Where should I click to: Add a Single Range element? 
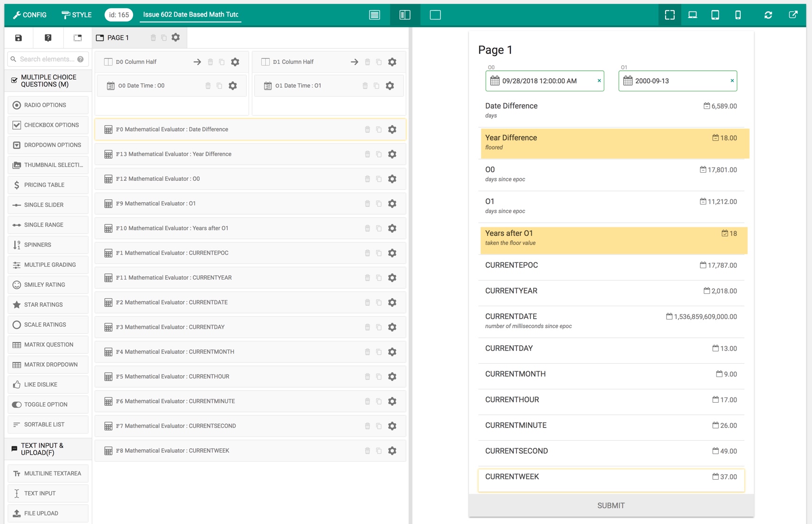(48, 225)
